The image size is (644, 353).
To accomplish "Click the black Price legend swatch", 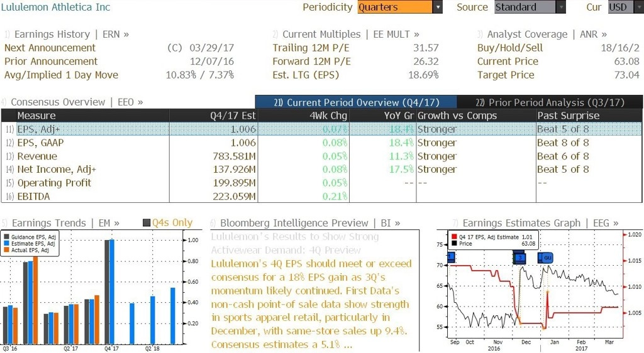I will (x=454, y=244).
